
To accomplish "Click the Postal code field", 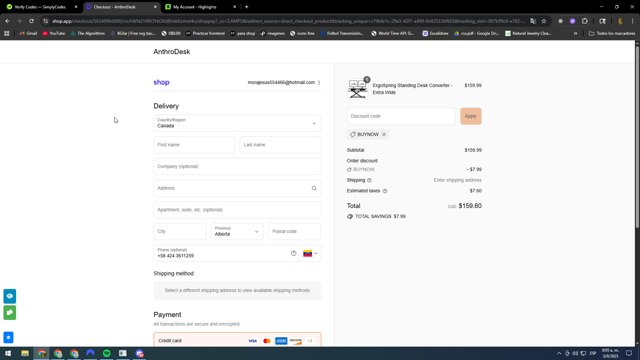I will [x=294, y=231].
